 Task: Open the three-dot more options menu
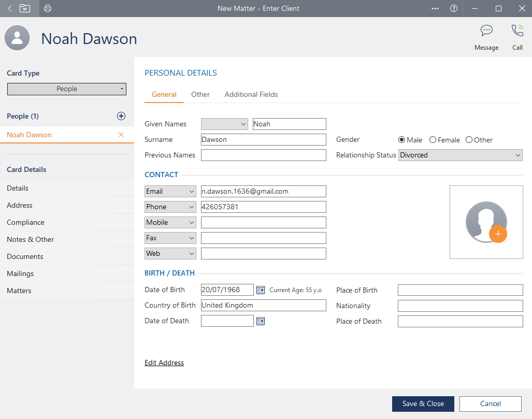tap(435, 8)
